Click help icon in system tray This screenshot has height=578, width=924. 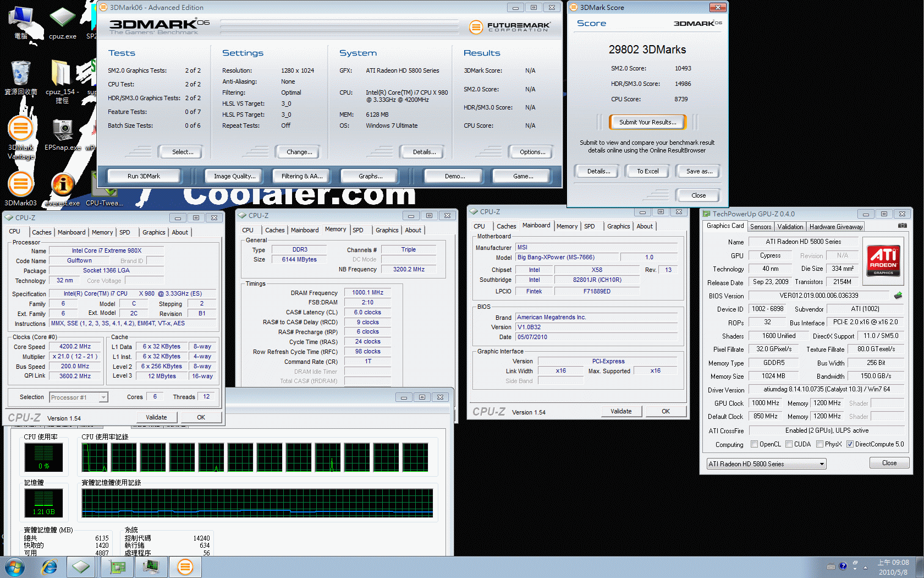(x=843, y=566)
